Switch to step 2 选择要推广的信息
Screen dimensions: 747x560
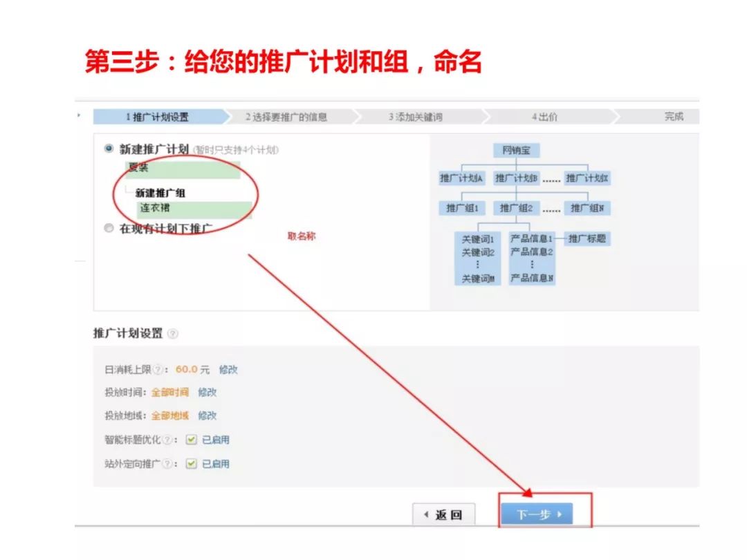pos(289,116)
